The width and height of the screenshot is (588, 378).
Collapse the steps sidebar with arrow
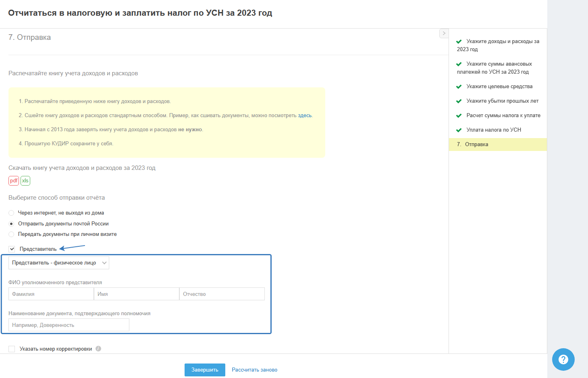point(444,33)
